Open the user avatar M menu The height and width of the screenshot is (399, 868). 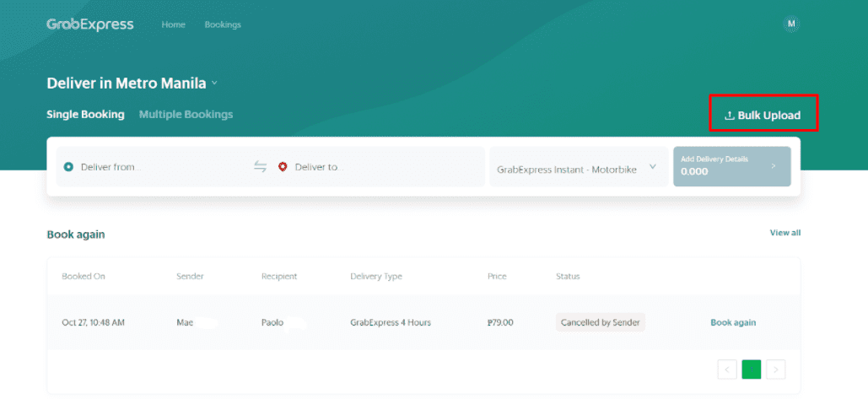pyautogui.click(x=791, y=24)
